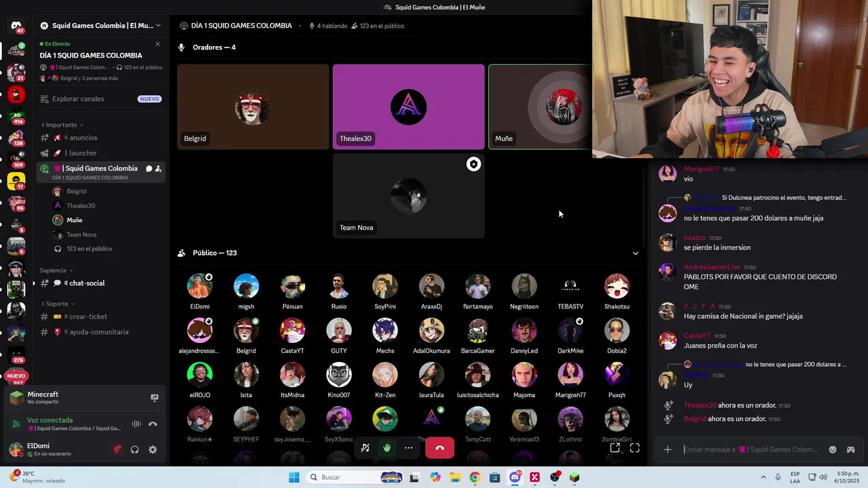Image resolution: width=868 pixels, height=488 pixels.
Task: Open Puxqh audience avatar
Action: [x=617, y=375]
